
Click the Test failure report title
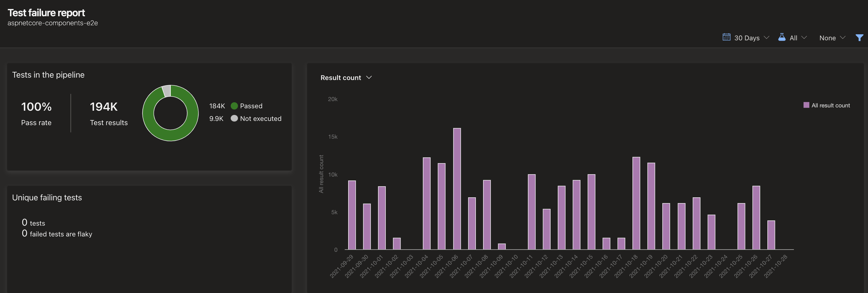click(46, 13)
